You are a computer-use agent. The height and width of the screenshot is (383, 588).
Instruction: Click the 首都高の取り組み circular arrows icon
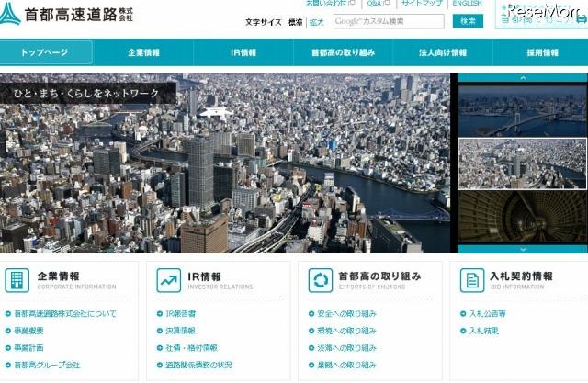[320, 280]
